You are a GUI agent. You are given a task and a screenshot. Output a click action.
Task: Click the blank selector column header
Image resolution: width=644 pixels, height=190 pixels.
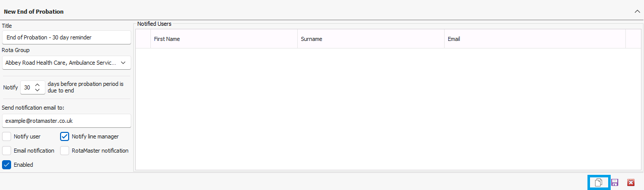[x=143, y=39]
